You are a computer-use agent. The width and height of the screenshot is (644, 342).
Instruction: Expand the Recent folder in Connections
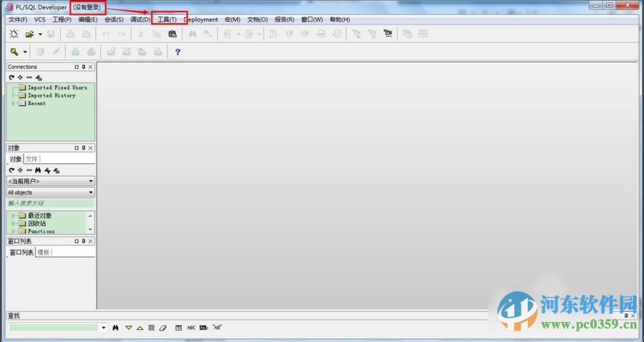coord(14,104)
